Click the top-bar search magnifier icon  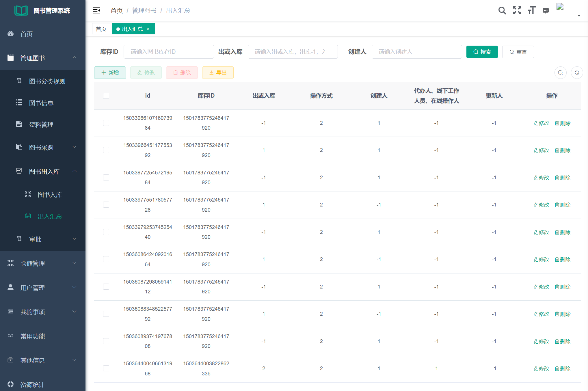pyautogui.click(x=502, y=11)
